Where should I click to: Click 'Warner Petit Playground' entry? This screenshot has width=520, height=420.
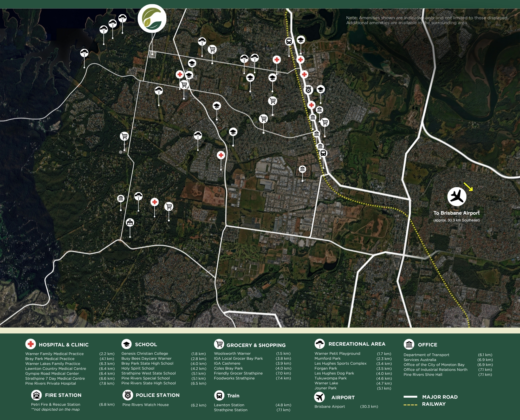pos(337,353)
